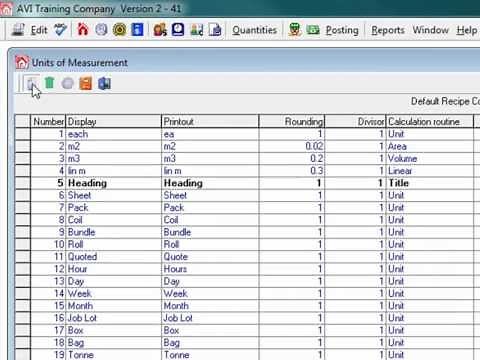The image size is (480, 360).
Task: Click the 'Tonne' Display cell
Action: (x=114, y=355)
